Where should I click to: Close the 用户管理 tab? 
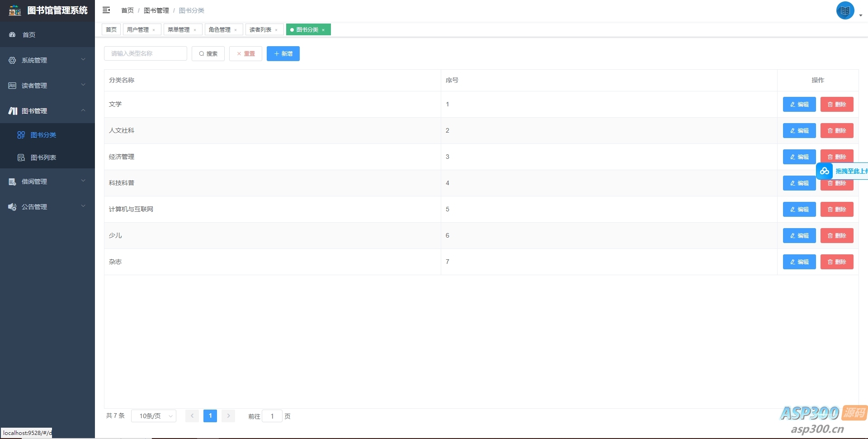154,30
